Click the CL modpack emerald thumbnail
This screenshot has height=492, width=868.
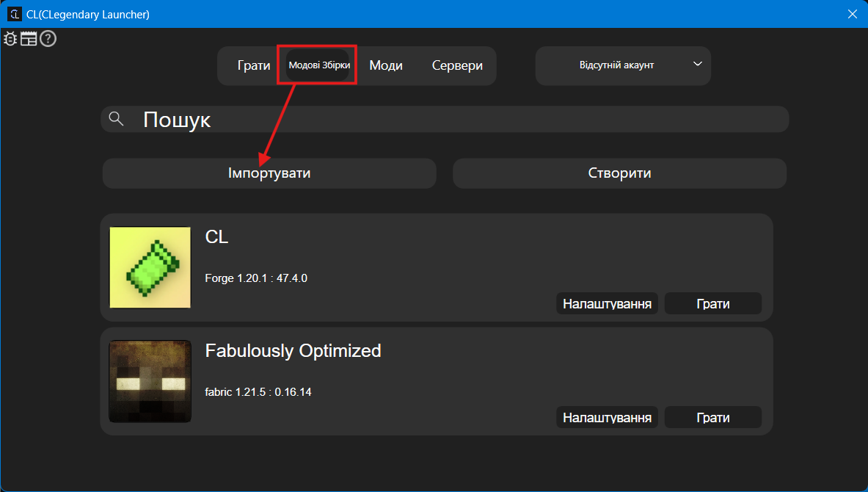pyautogui.click(x=150, y=267)
